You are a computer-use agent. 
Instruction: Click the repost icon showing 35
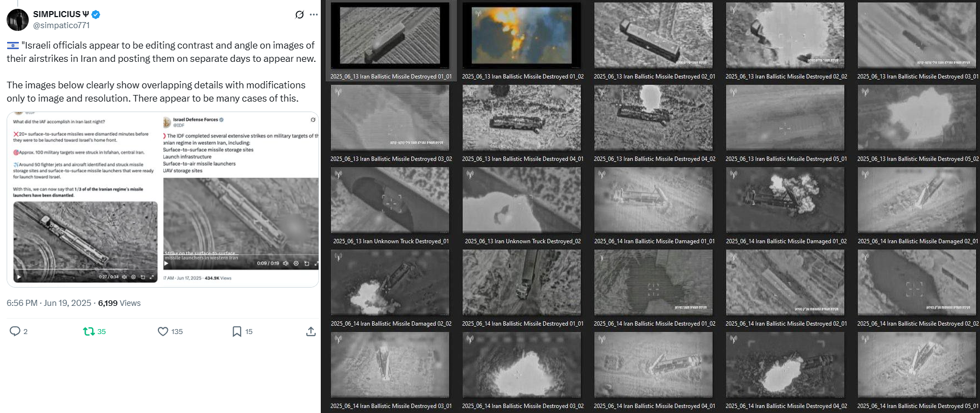[x=88, y=331]
